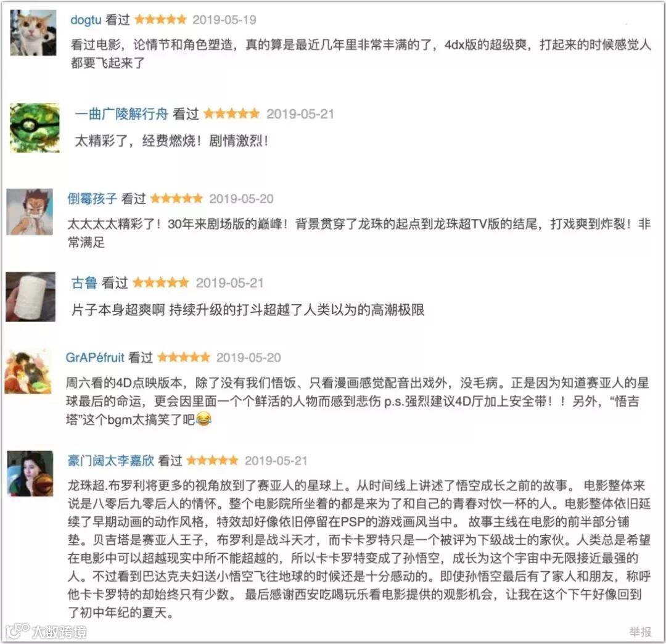Open GrAPéfruit's avatar image
Image resolution: width=666 pixels, height=644 pixels.
(x=28, y=372)
